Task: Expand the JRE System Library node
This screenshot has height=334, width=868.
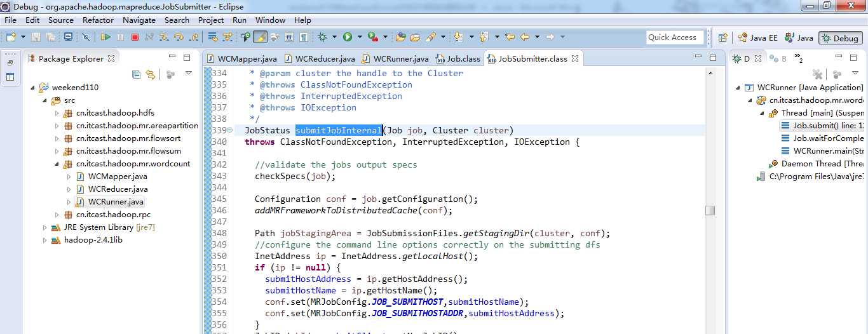Action: click(x=44, y=227)
